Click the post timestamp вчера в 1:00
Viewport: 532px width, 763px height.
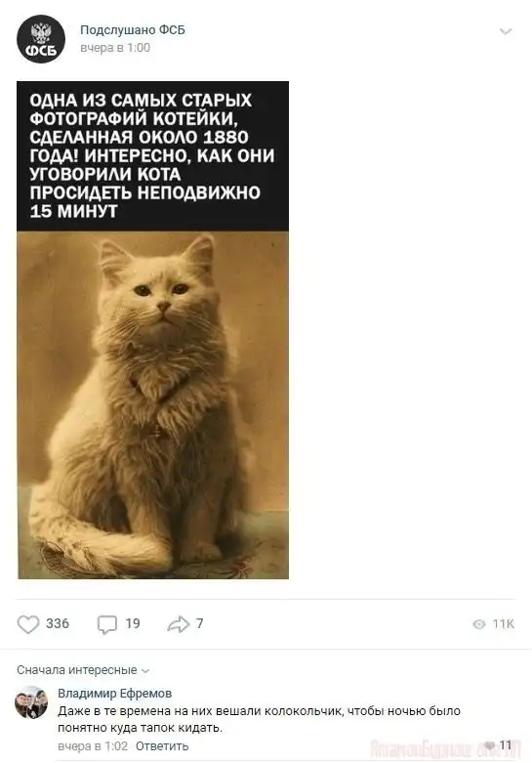[x=115, y=48]
